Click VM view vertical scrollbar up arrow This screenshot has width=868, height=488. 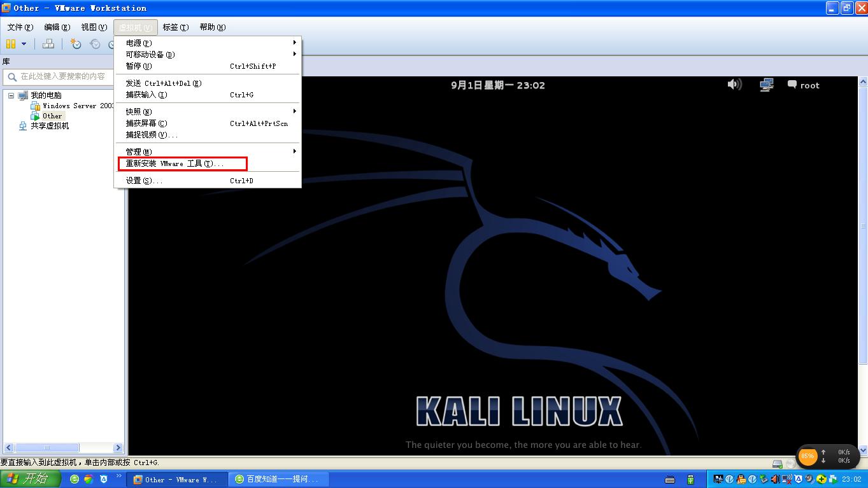863,82
